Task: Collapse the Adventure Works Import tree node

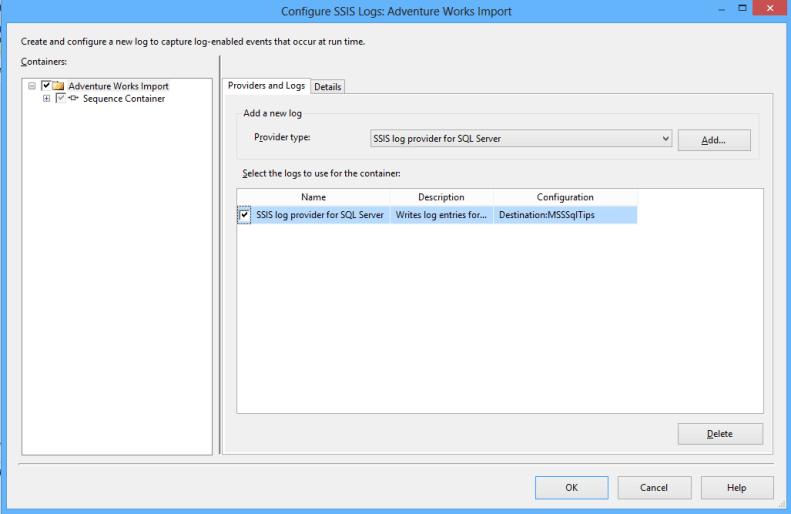Action: [32, 86]
